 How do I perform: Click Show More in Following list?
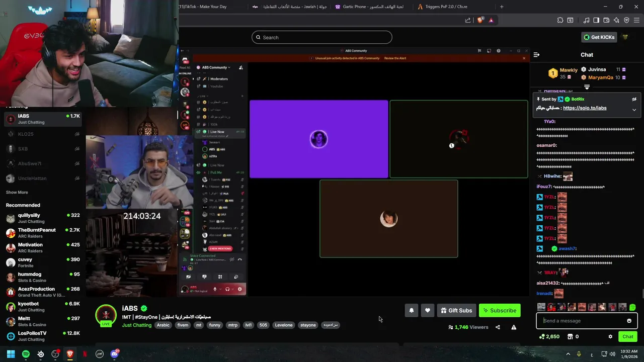(17, 193)
